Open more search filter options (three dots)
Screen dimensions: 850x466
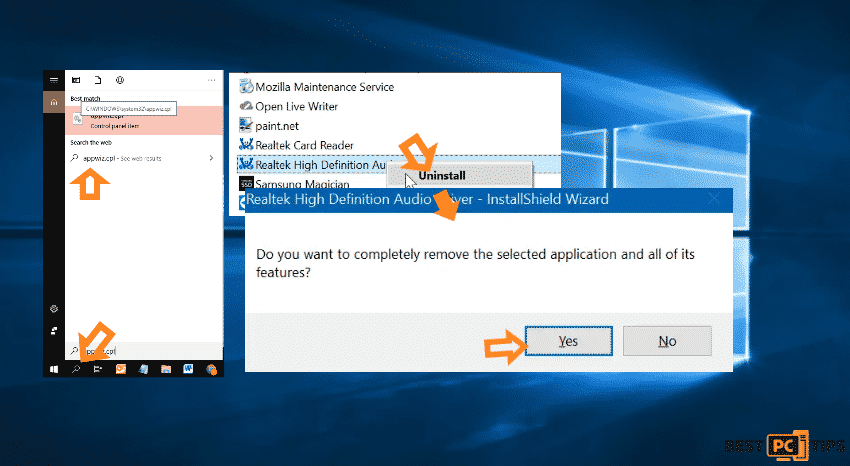tap(211, 80)
